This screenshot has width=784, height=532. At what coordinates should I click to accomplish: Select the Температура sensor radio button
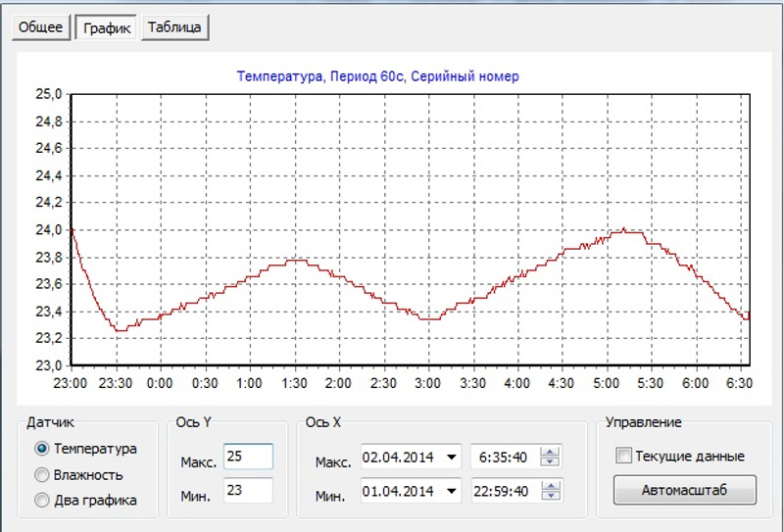42,449
